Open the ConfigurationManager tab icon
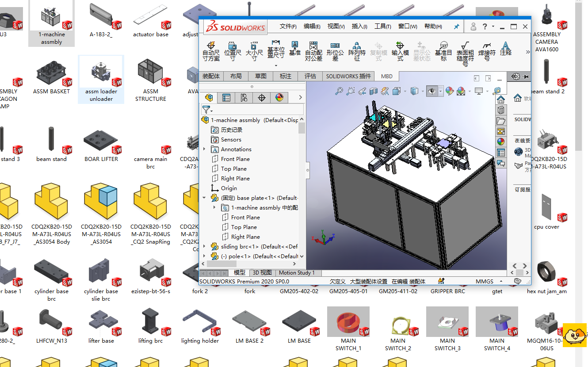 [244, 98]
